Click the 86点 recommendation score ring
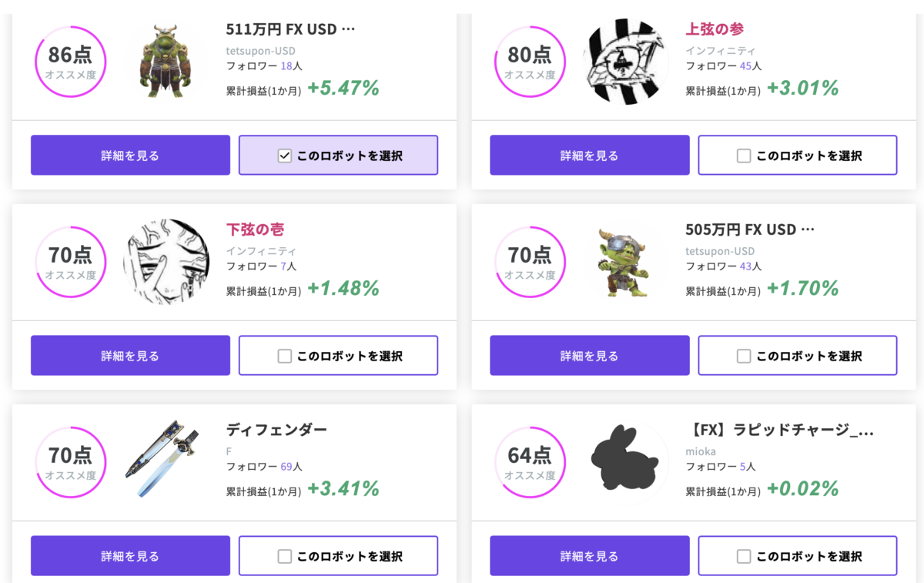Image resolution: width=924 pixels, height=583 pixels. (x=71, y=62)
